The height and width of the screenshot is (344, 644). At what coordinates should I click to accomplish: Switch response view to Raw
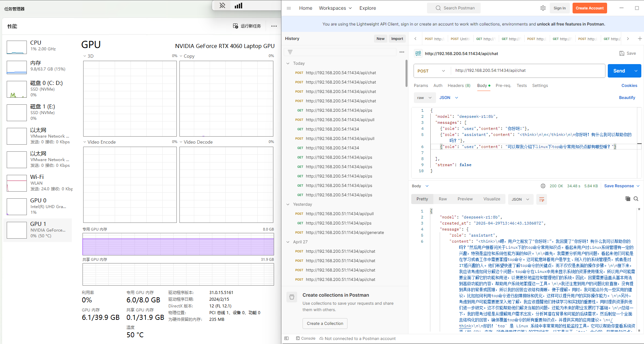(443, 199)
